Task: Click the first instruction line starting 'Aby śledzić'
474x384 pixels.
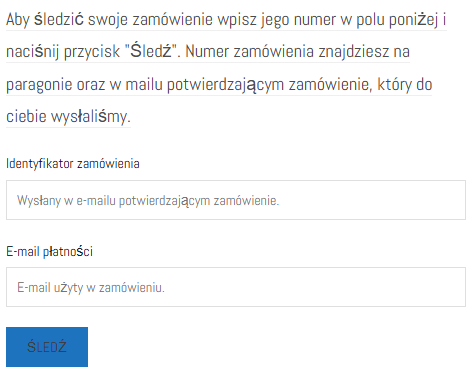Action: point(226,20)
